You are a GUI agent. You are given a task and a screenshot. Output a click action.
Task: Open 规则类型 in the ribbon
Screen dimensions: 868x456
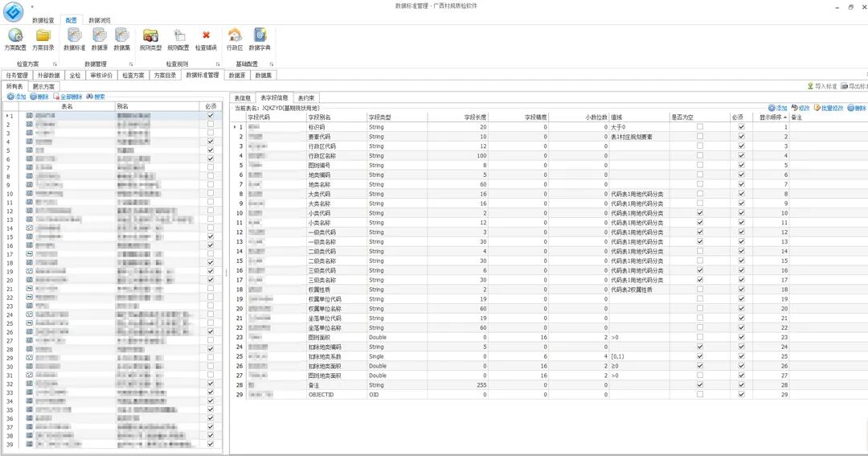point(150,40)
